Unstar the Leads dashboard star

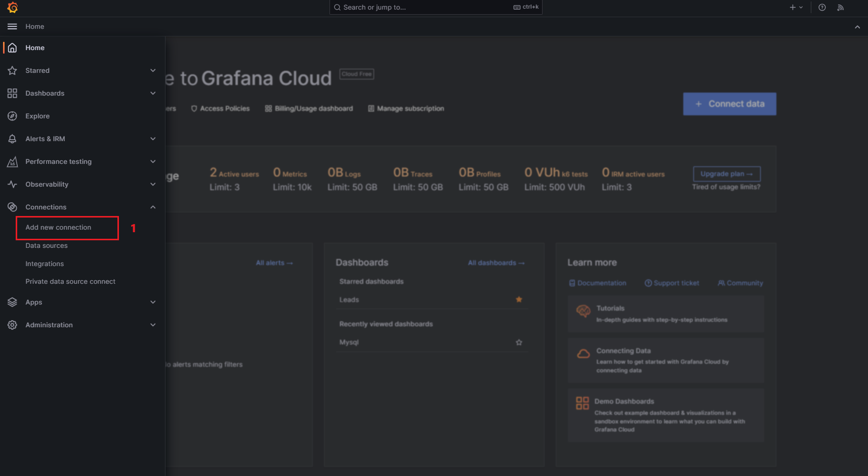519,299
